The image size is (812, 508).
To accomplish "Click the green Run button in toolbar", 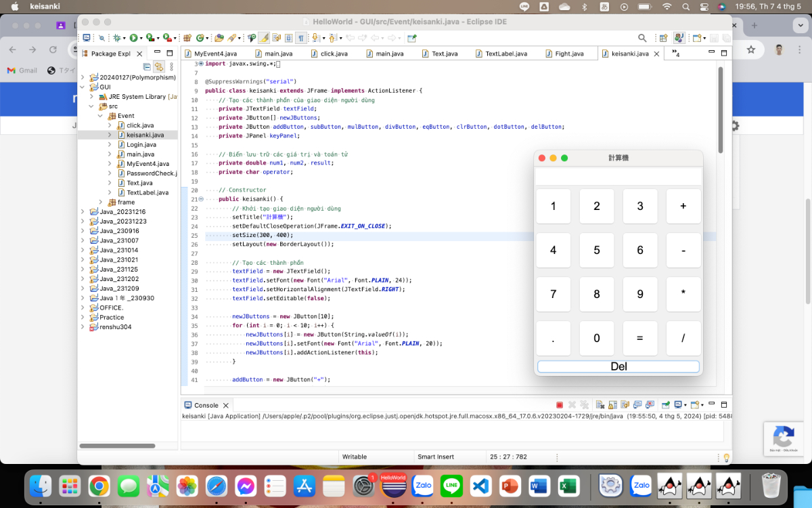I will (133, 38).
